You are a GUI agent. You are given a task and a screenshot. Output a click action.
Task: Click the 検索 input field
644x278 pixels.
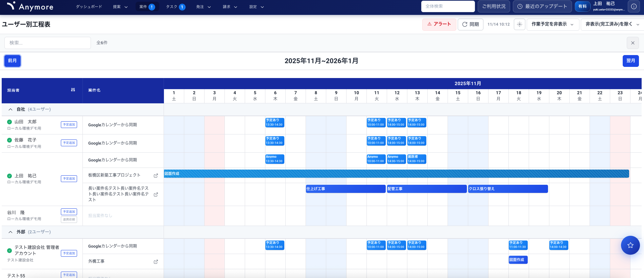tap(48, 43)
